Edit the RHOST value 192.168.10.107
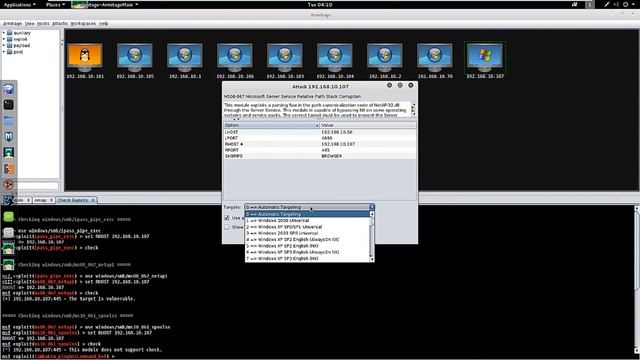The width and height of the screenshot is (640, 360). click(x=368, y=144)
